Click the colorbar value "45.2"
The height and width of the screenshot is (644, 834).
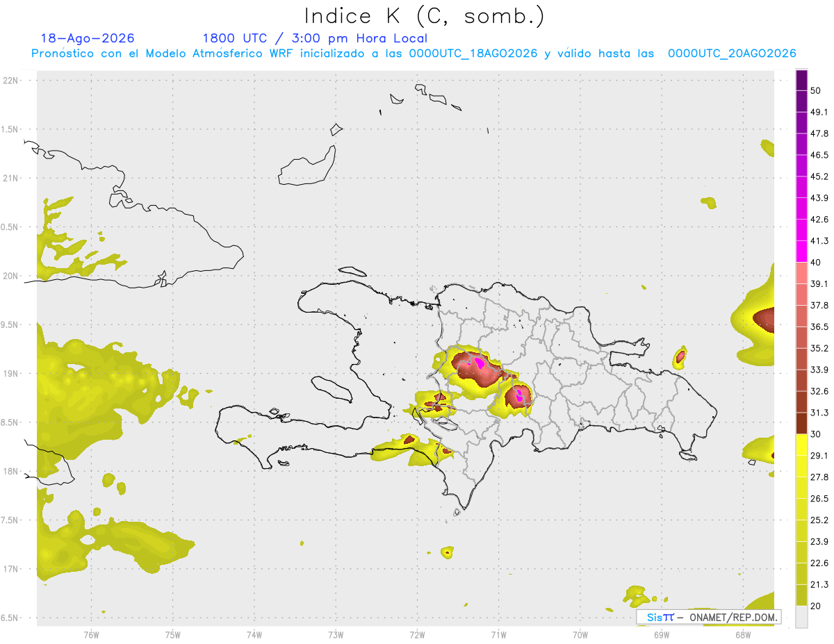pos(819,176)
